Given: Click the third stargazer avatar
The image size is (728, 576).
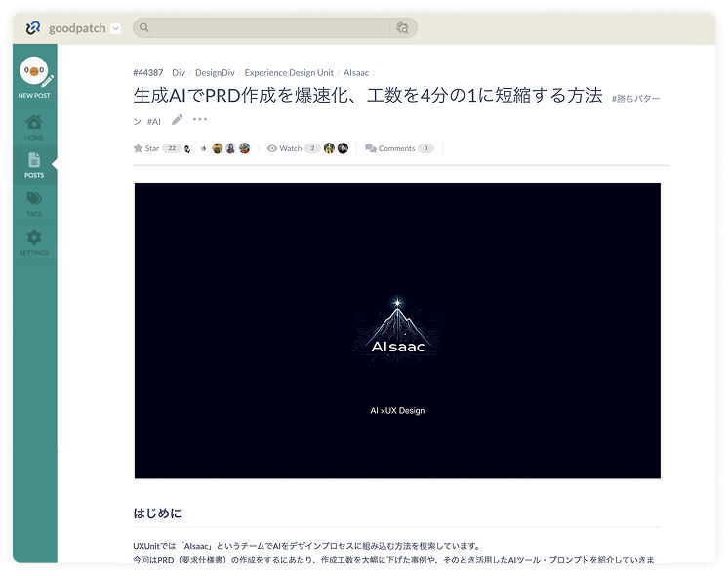Looking at the screenshot, I should 218,148.
